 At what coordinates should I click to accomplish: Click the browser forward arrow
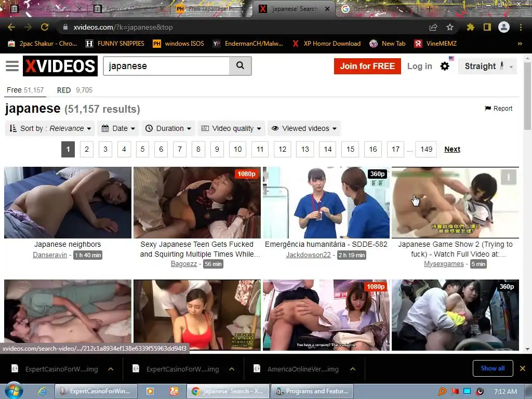point(28,27)
